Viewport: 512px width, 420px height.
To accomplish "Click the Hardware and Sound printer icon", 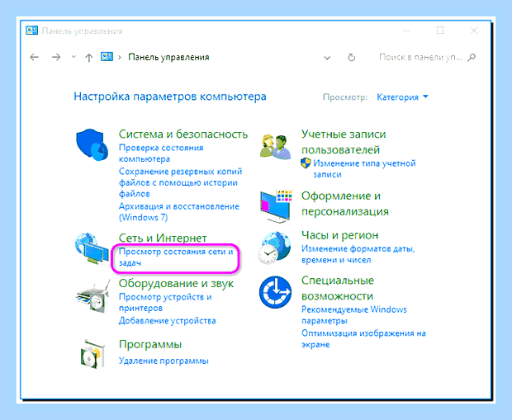I will (93, 296).
